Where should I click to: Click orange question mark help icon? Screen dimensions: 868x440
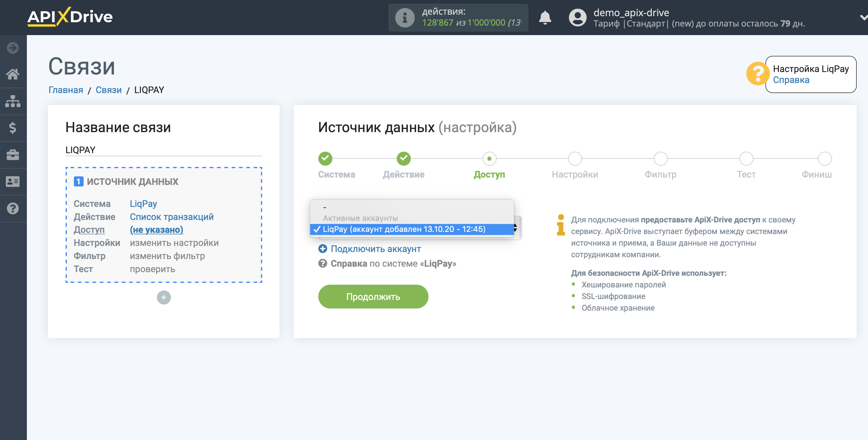[x=758, y=74]
